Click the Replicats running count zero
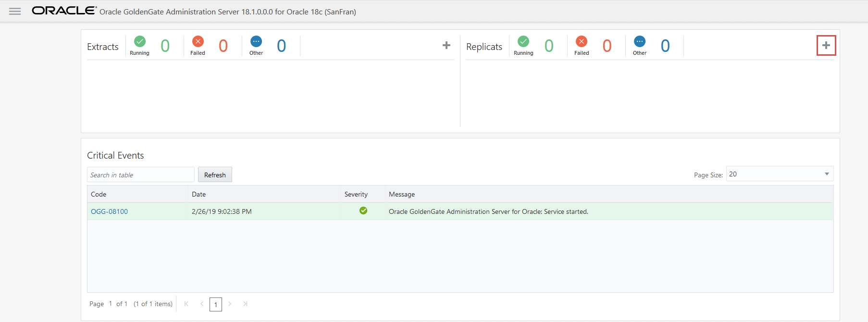The width and height of the screenshot is (868, 322). click(549, 46)
